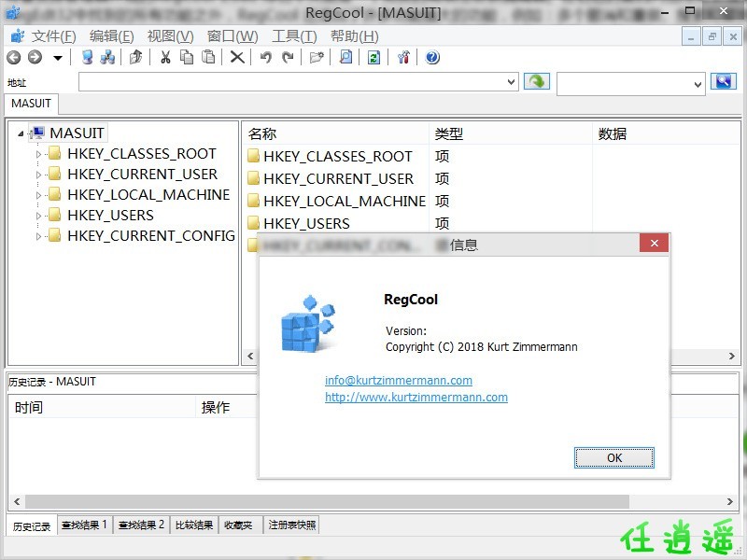747x560 pixels.
Task: Click the 名称 column header
Action: tap(336, 133)
